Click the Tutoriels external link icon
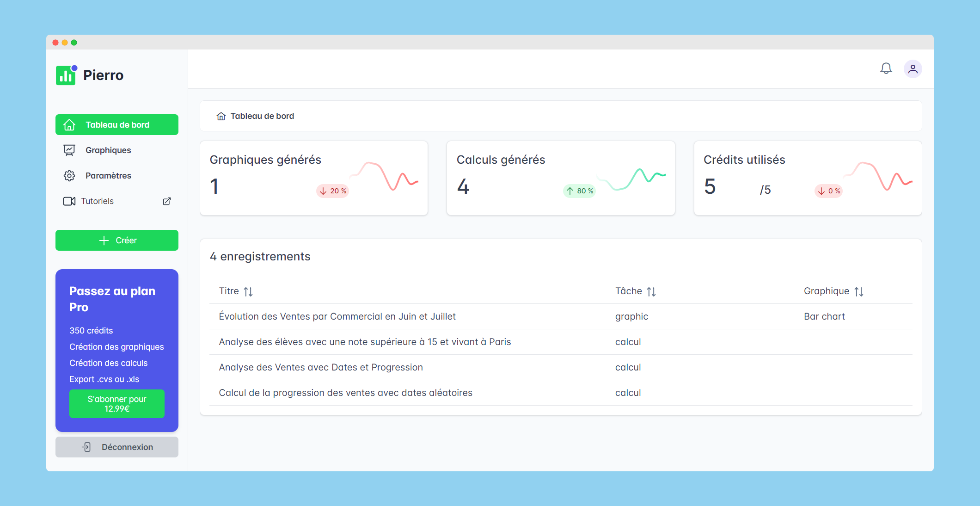980x506 pixels. coord(167,201)
